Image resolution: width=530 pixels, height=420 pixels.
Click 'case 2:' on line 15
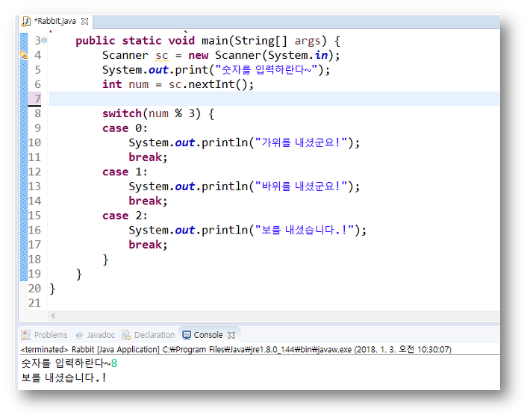125,216
